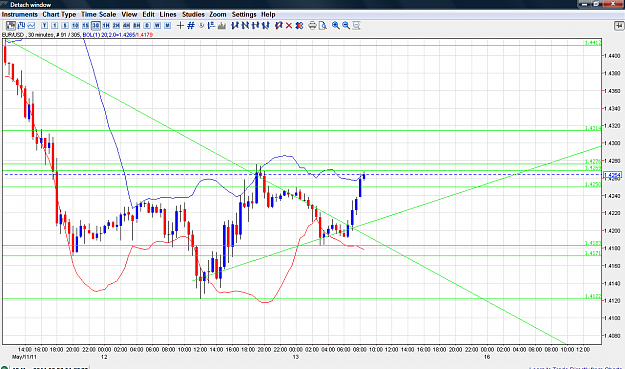This screenshot has height=369, width=625.
Task: Select the active 30 minute timeframe
Action: [96, 26]
